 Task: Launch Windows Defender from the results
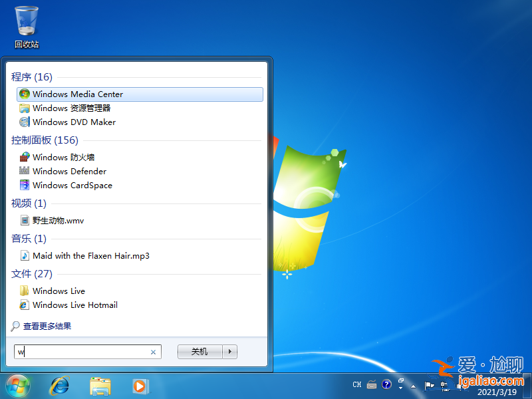pos(69,171)
